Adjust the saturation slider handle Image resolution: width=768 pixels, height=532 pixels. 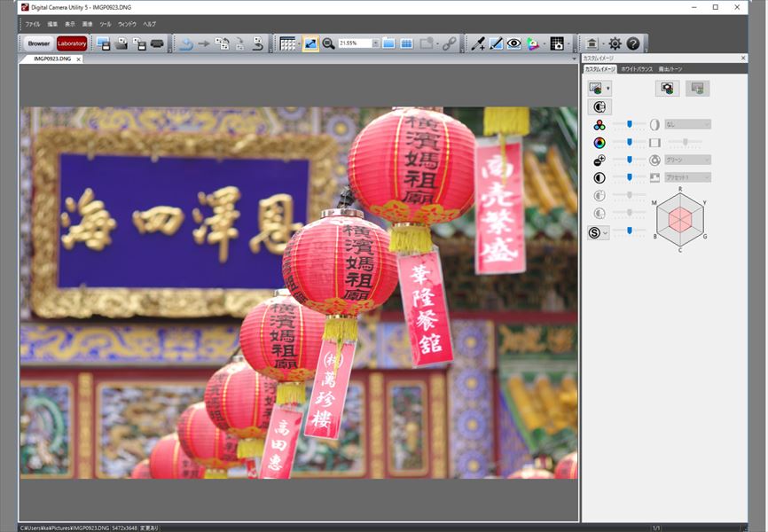[x=630, y=124]
